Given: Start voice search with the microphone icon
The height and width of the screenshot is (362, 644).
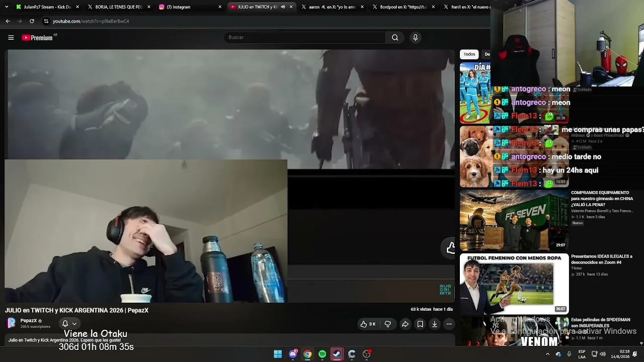Looking at the screenshot, I should [415, 37].
